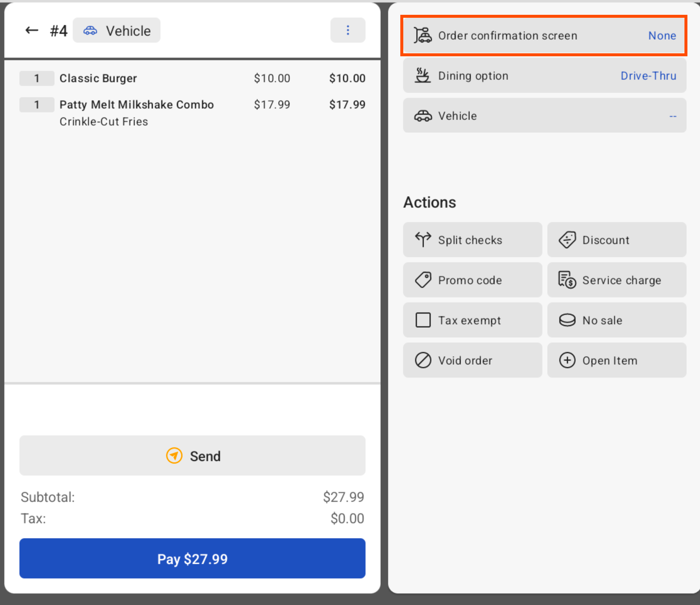The image size is (700, 605).
Task: Open the Order confirmation screen setting
Action: point(545,36)
